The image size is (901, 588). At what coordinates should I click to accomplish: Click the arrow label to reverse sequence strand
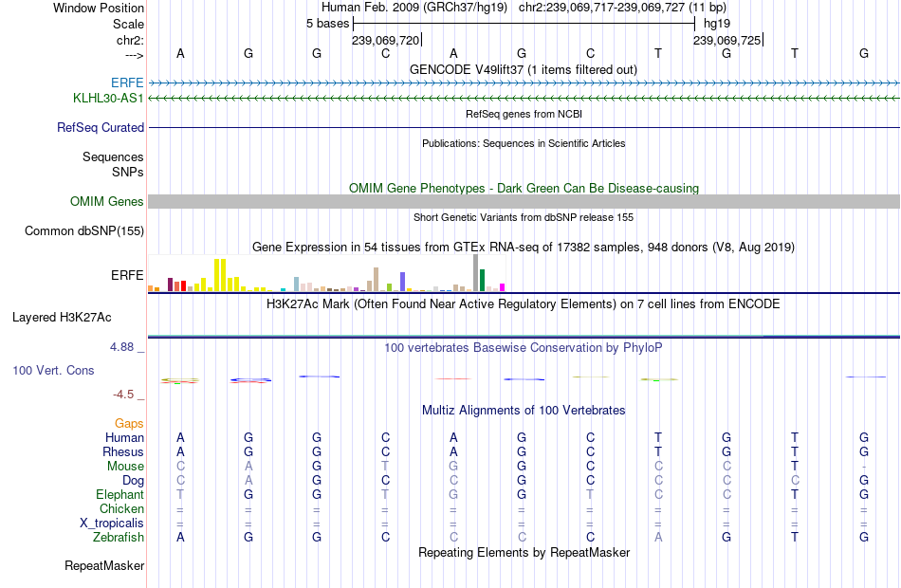pos(135,55)
